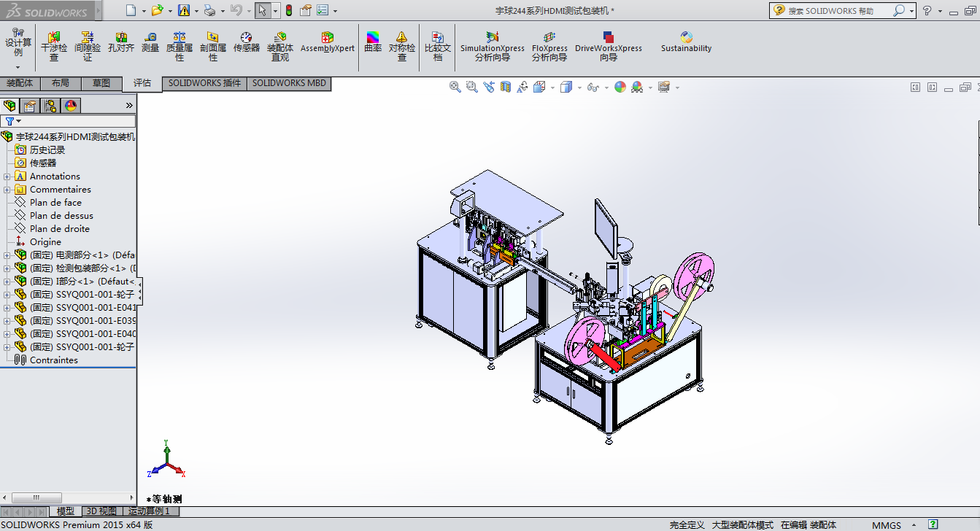The image size is (980, 531).
Task: Switch to the 装配体 tab
Action: [20, 83]
